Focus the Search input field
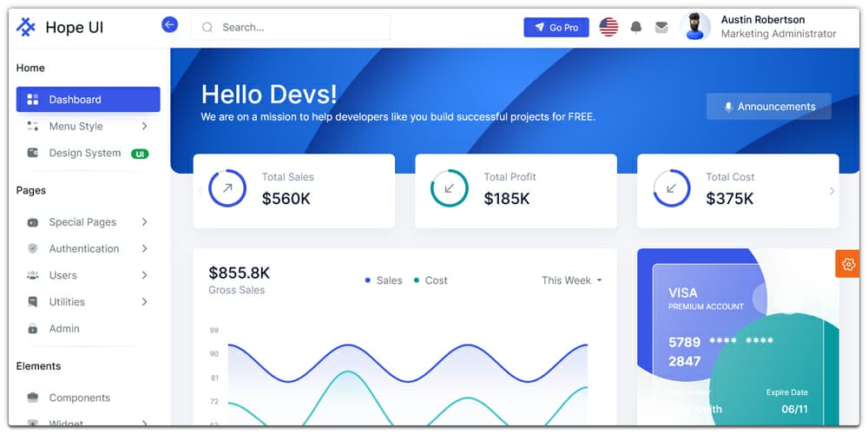This screenshot has height=434, width=868. pyautogui.click(x=291, y=27)
